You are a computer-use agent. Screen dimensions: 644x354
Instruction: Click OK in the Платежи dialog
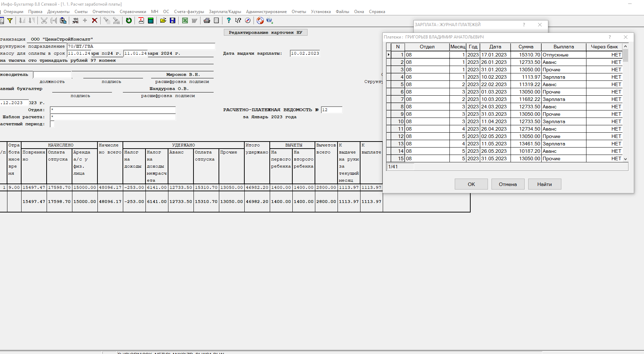pyautogui.click(x=471, y=184)
